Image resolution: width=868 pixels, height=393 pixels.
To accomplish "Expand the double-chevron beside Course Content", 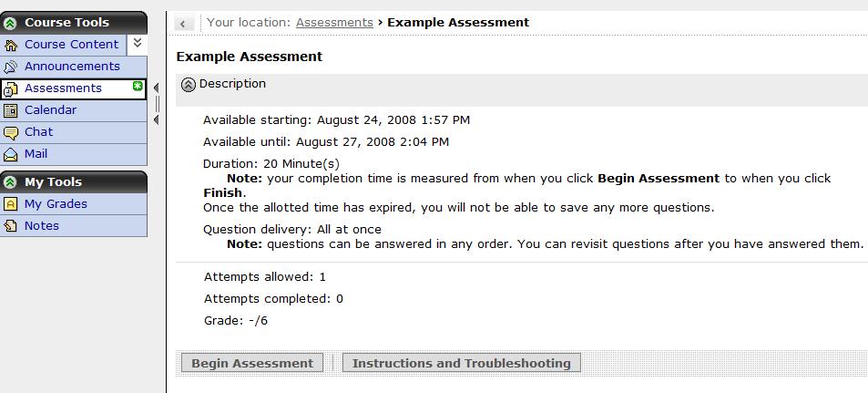I will tap(137, 43).
